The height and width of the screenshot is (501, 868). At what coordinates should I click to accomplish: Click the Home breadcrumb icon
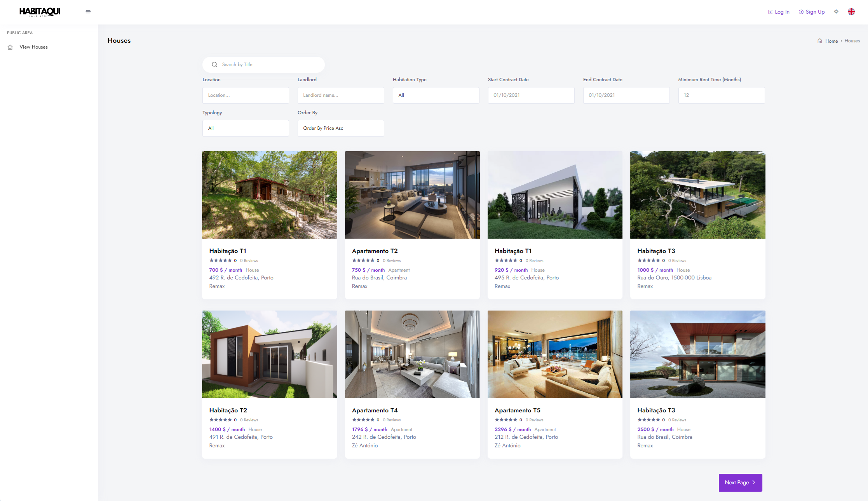(820, 40)
